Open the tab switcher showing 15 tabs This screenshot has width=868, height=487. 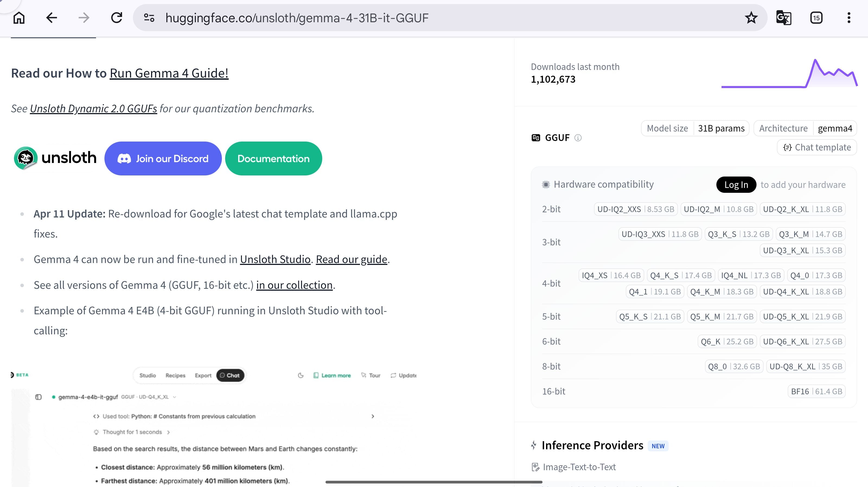[x=816, y=18]
